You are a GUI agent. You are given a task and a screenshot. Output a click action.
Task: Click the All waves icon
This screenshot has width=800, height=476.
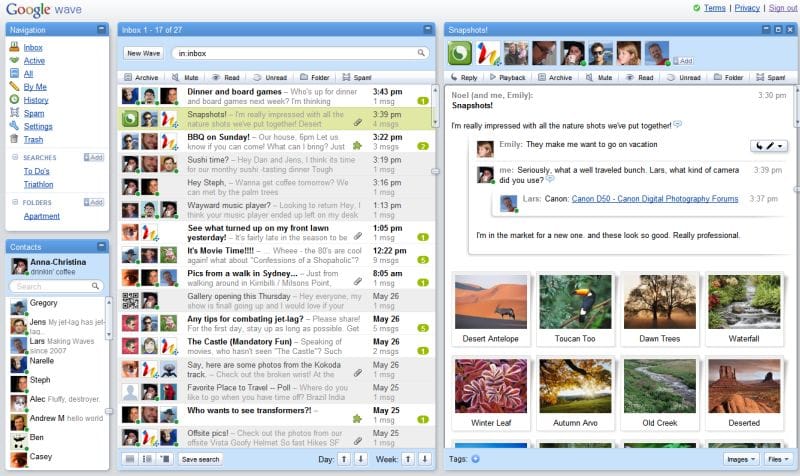point(14,73)
